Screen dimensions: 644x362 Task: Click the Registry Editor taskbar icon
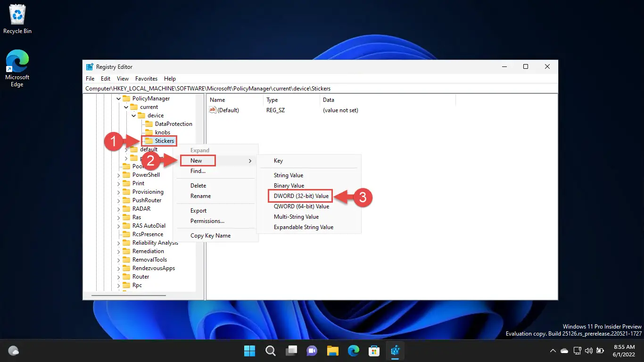[395, 351]
